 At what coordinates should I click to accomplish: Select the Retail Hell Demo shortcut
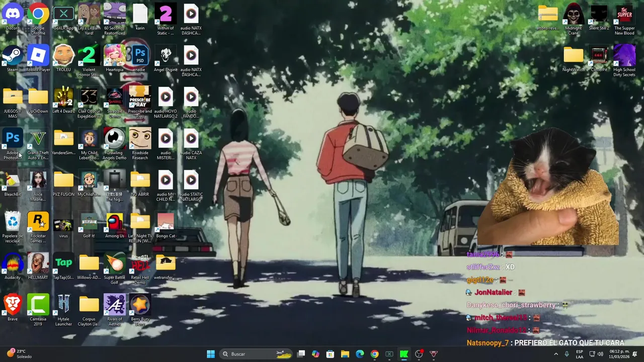point(140,269)
